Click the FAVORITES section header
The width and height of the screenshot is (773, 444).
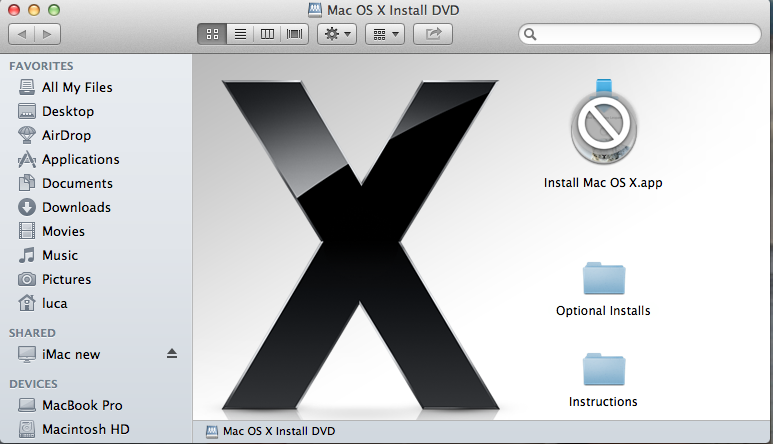point(41,66)
